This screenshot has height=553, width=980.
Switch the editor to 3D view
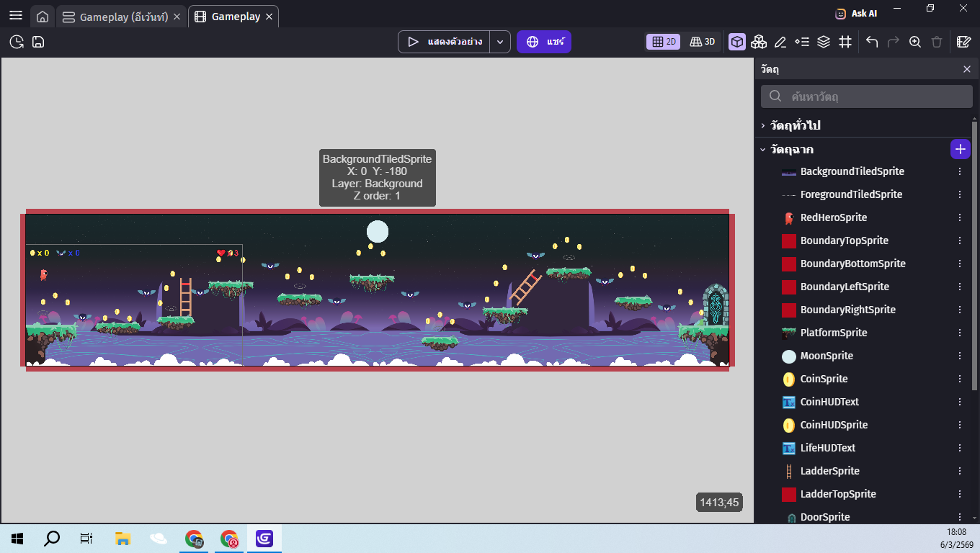coord(702,42)
